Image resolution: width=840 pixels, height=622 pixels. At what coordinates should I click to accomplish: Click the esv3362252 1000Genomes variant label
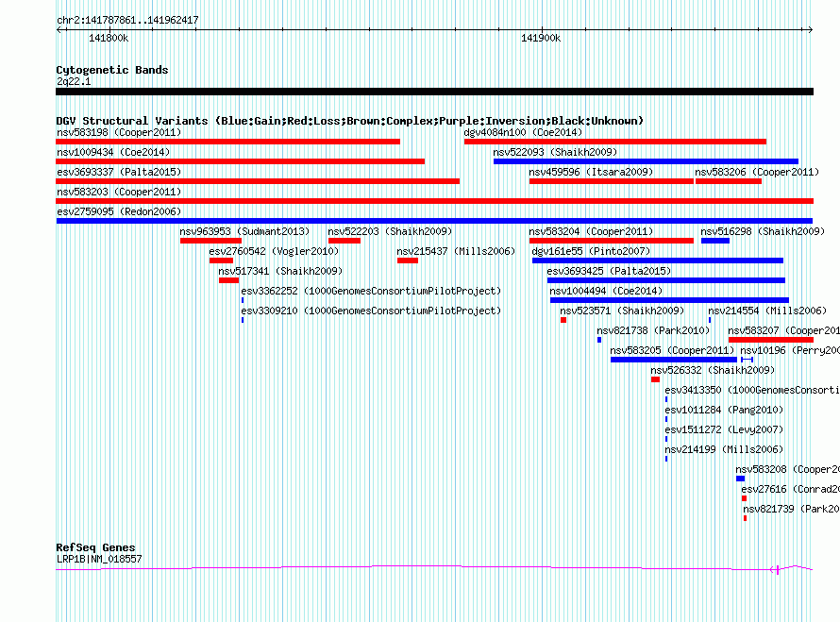[x=371, y=291]
